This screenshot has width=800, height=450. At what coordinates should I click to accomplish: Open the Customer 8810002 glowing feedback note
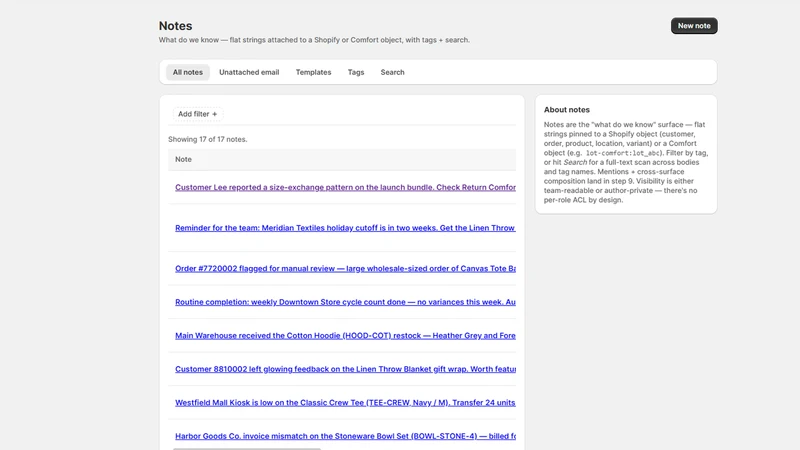tap(345, 369)
